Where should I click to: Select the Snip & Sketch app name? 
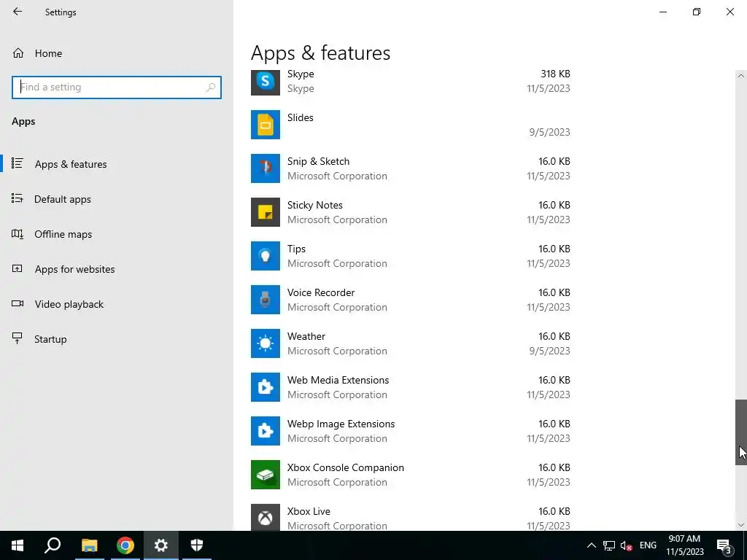coord(318,161)
